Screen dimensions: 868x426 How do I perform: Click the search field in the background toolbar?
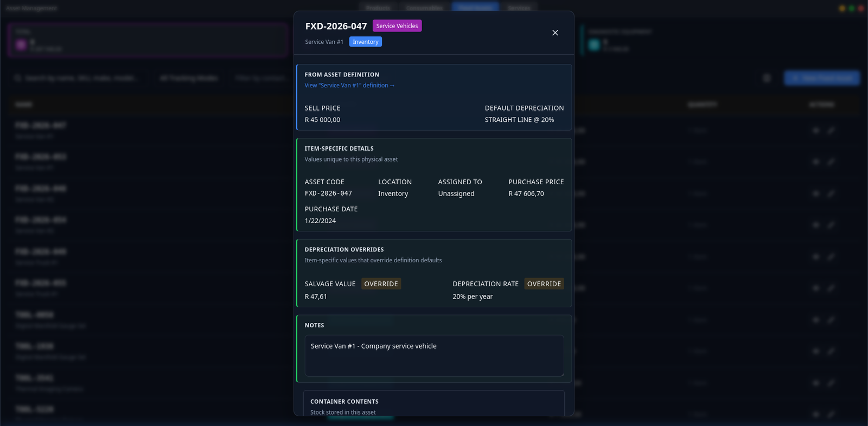81,78
